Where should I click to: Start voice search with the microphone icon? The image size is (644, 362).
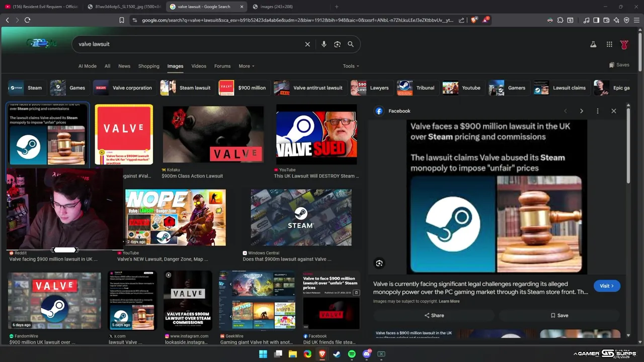[324, 44]
